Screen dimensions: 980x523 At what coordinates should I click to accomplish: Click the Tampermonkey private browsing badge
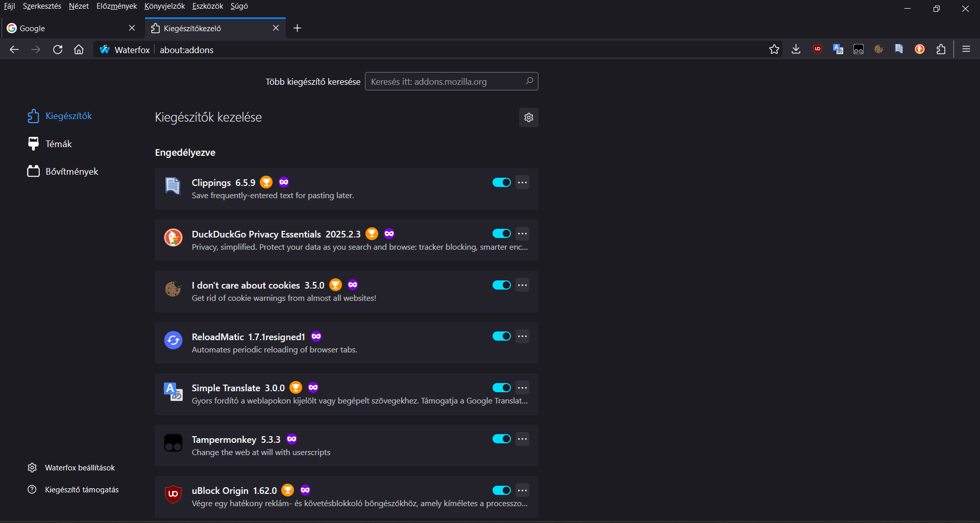click(292, 439)
